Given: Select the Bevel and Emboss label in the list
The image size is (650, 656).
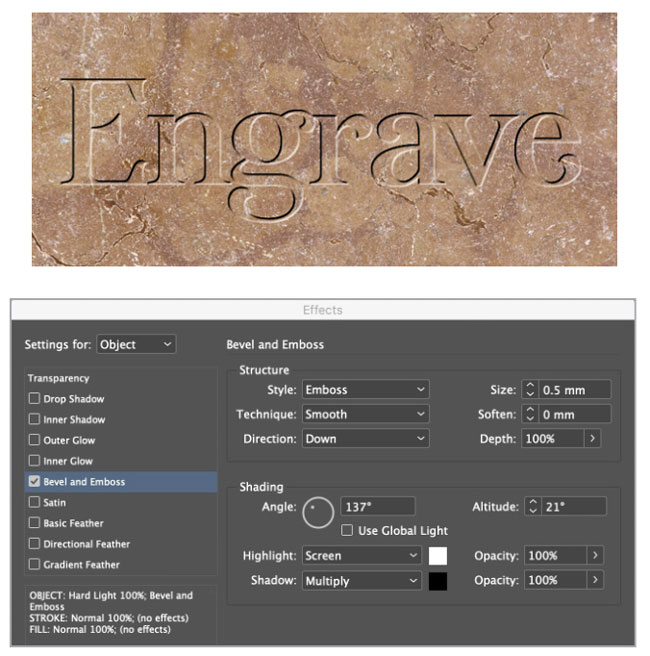Looking at the screenshot, I should pos(84,482).
